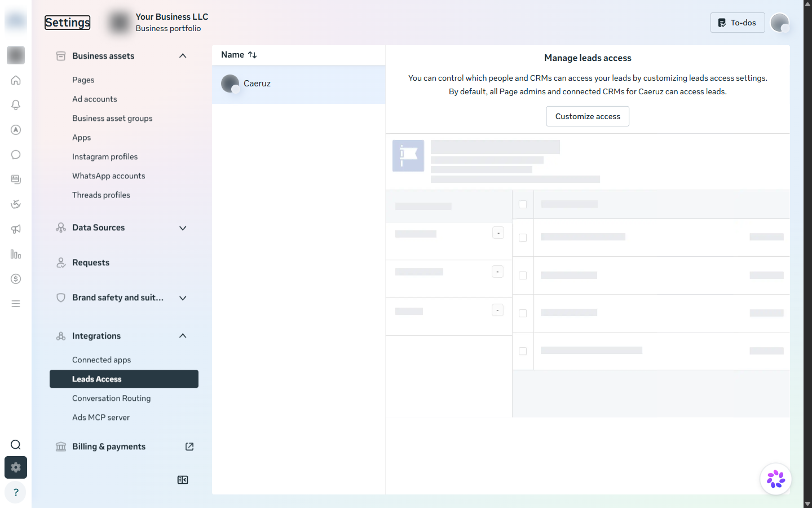Select the Caeruz page row
The image size is (812, 508).
pyautogui.click(x=299, y=84)
